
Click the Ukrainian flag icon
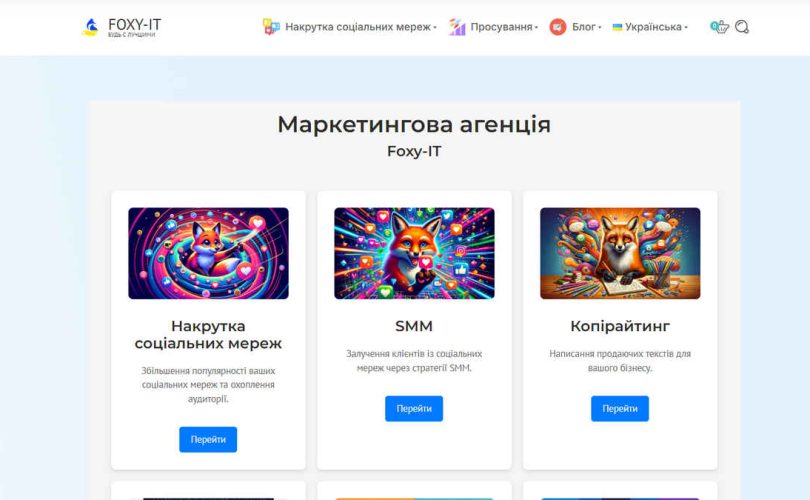[617, 27]
